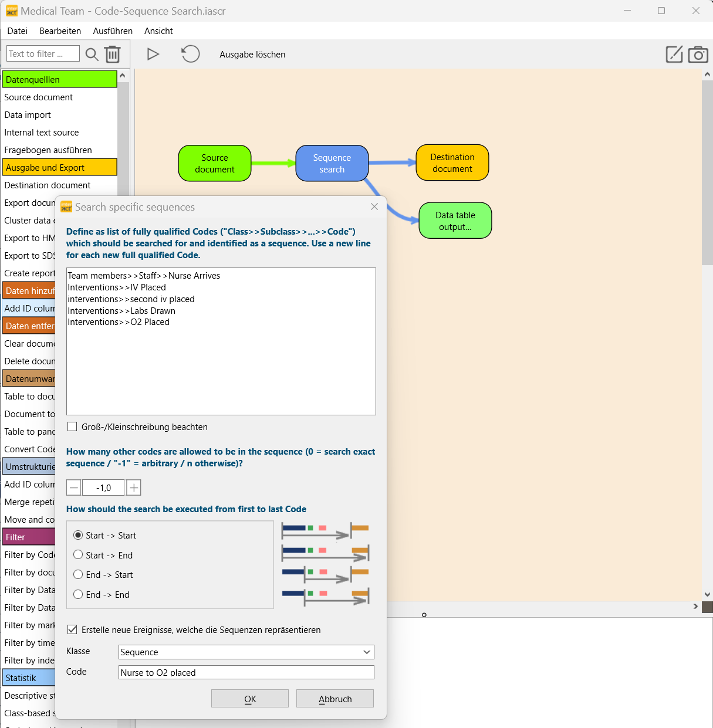Open the Bearbeiten menu

60,31
